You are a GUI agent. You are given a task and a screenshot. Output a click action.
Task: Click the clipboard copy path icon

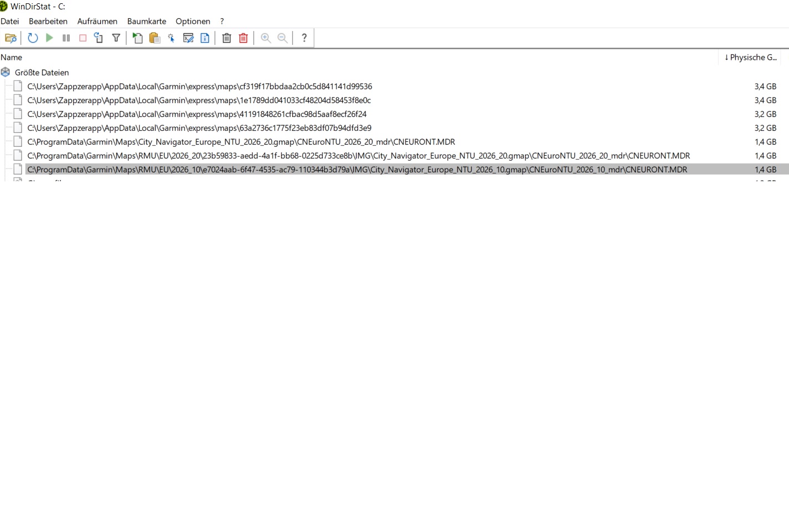(x=155, y=38)
